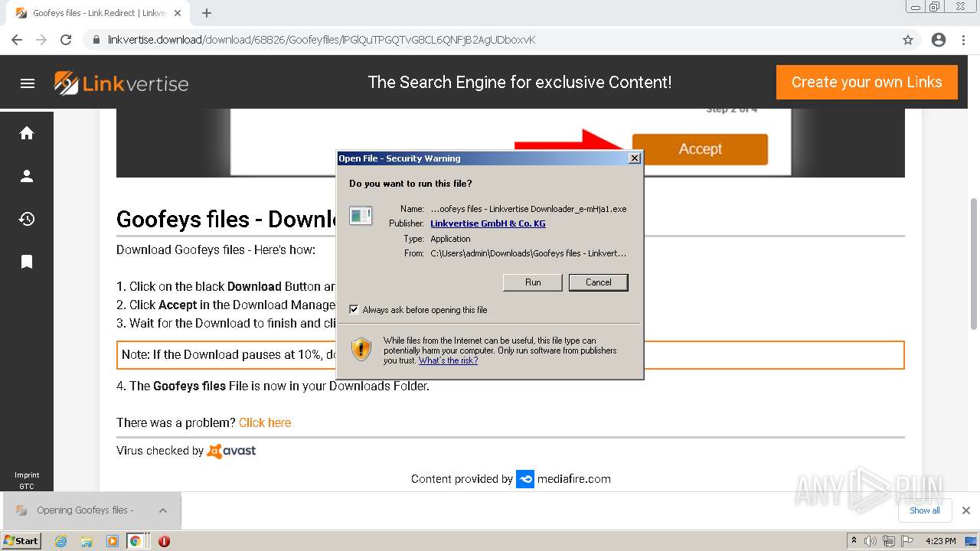The width and height of the screenshot is (980, 551).
Task: Reload the page
Action: click(66, 40)
